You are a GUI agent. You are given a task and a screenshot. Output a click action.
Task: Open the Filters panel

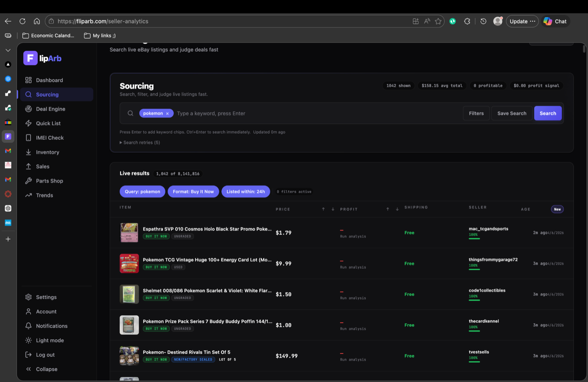[476, 113]
